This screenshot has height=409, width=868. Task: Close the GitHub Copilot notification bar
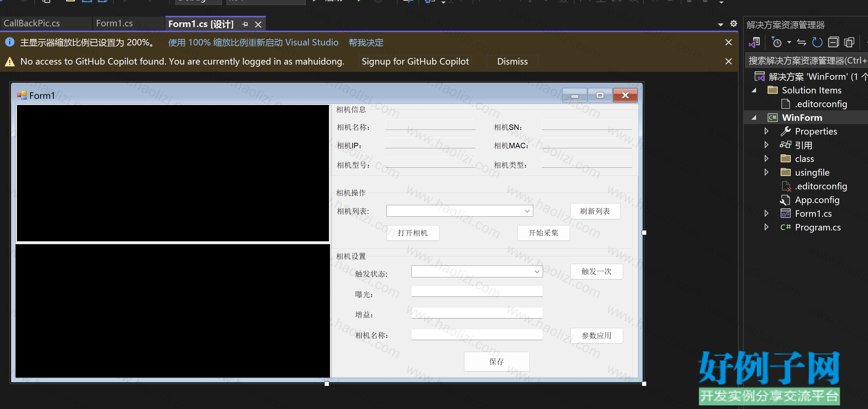click(x=729, y=61)
